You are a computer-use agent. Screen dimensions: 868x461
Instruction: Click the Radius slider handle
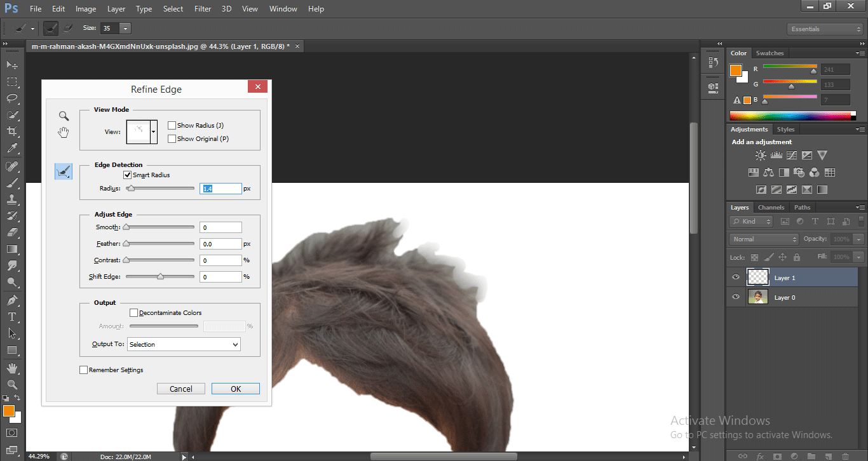131,189
